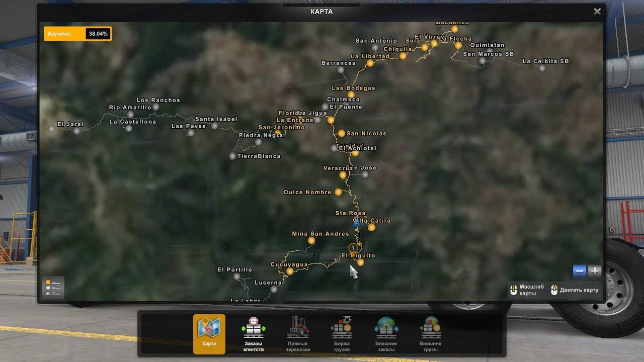This screenshot has width=644, height=362.
Task: Select the El Higuito city marker
Action: click(x=360, y=262)
